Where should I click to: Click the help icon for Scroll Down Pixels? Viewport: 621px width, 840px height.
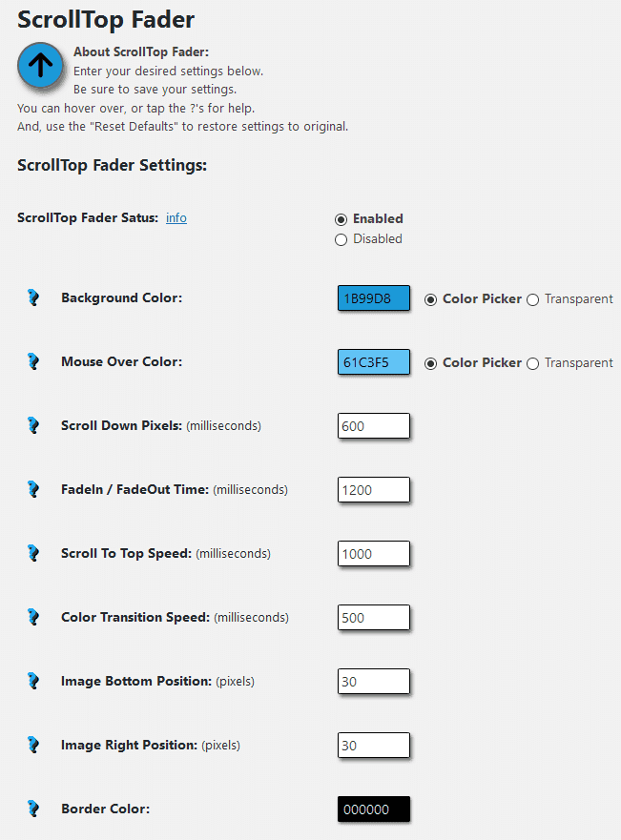coord(33,425)
